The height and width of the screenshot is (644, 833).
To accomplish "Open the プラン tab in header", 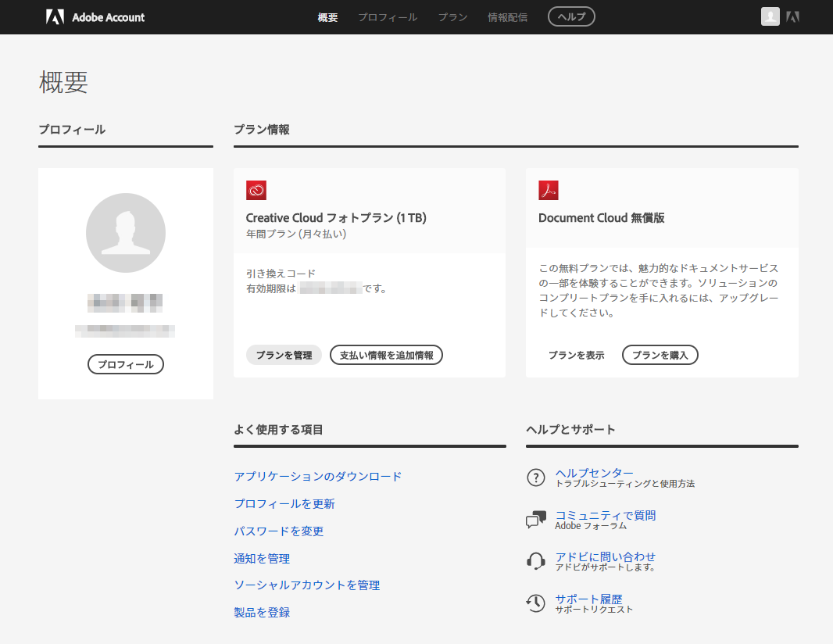I will point(452,17).
